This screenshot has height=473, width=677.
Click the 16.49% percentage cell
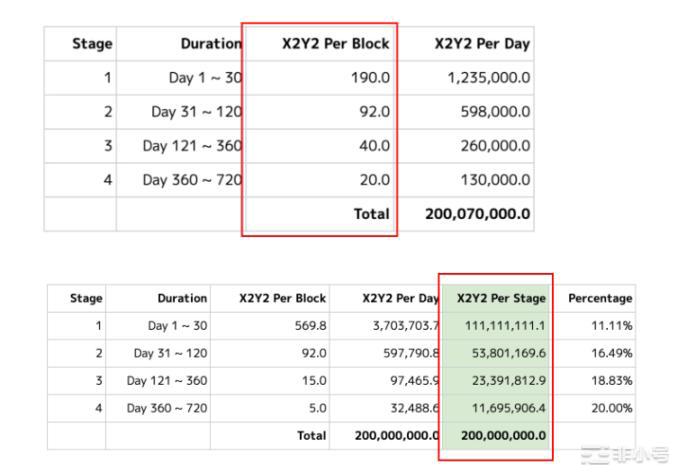[612, 353]
